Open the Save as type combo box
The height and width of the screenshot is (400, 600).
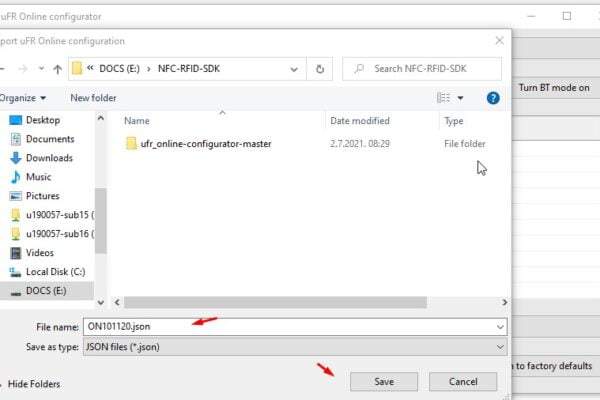click(295, 347)
